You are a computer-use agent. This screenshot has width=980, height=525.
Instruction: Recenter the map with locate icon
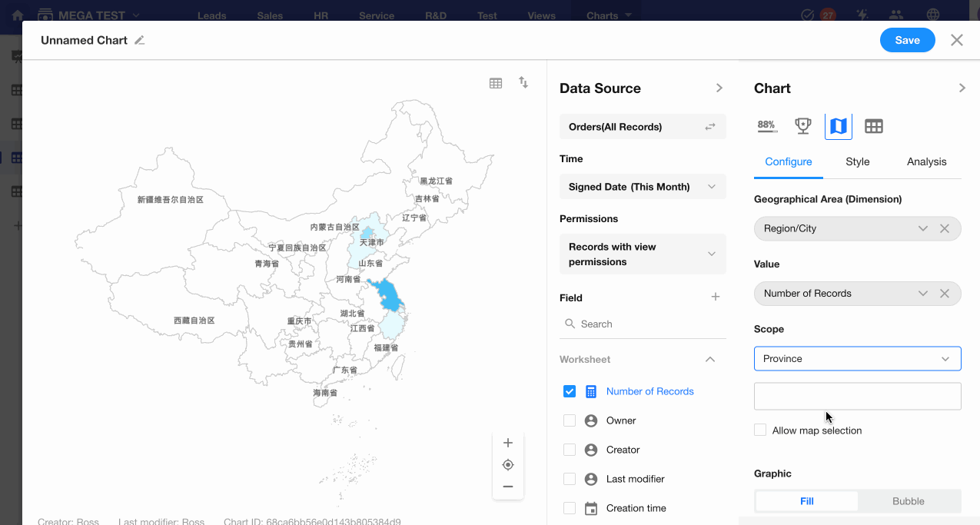coord(507,465)
